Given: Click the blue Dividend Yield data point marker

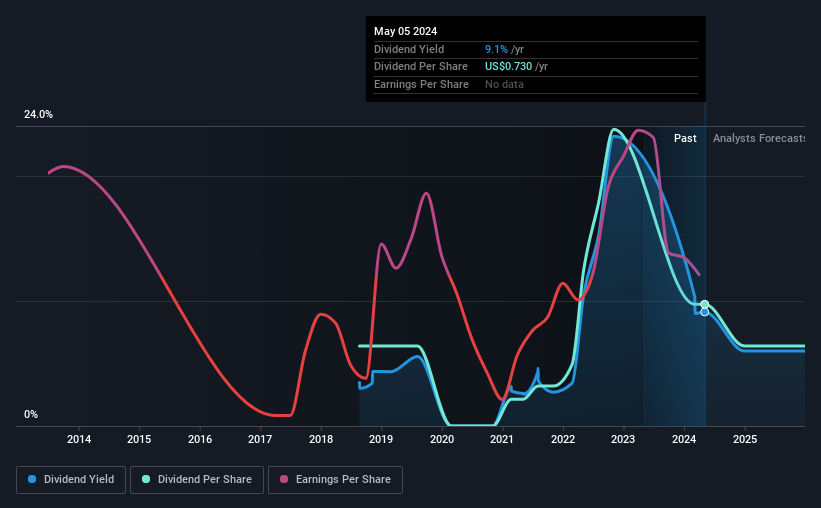Looking at the screenshot, I should tap(705, 312).
